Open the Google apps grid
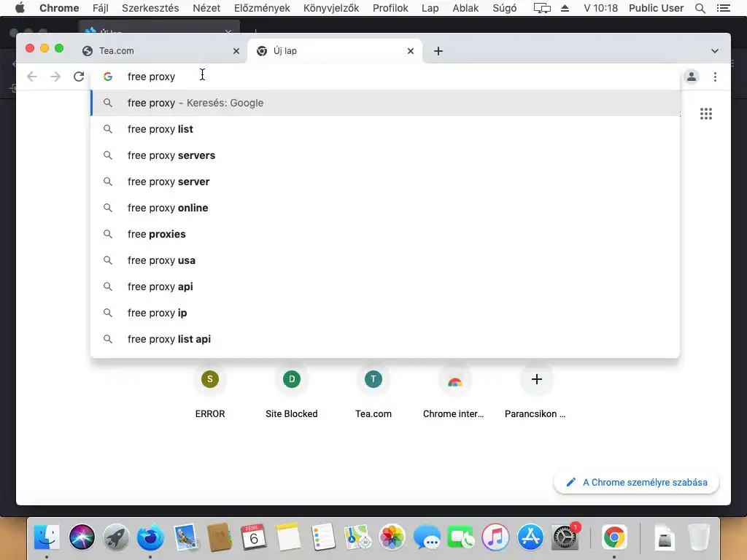The image size is (747, 560). point(706,114)
